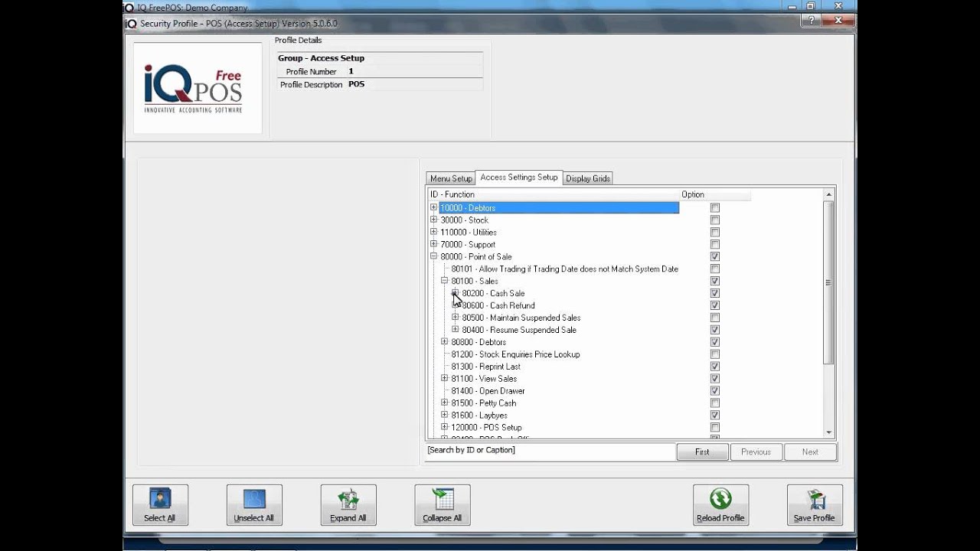
Task: Click the Select All button
Action: click(160, 505)
